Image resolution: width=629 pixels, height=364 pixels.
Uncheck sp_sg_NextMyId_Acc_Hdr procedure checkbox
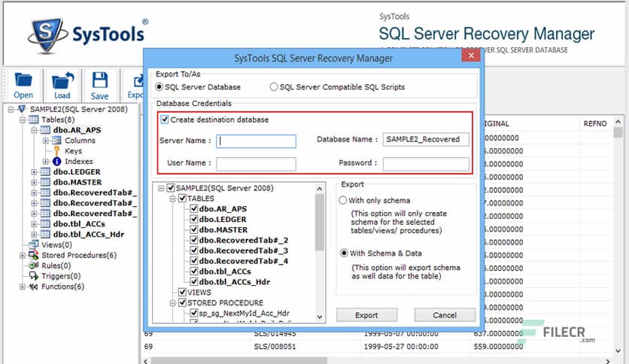[194, 313]
